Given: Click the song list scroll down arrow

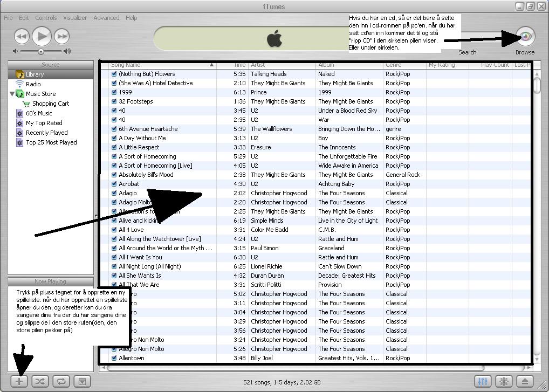Looking at the screenshot, I should pos(537,361).
